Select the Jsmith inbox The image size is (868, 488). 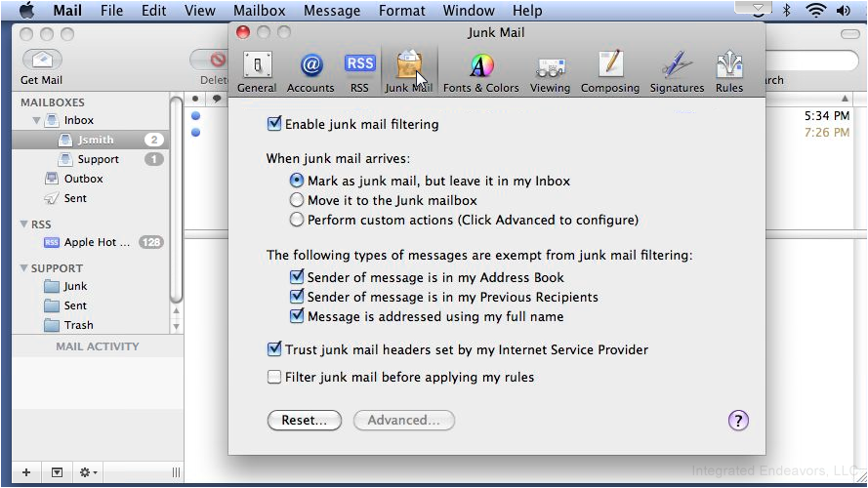(x=90, y=140)
